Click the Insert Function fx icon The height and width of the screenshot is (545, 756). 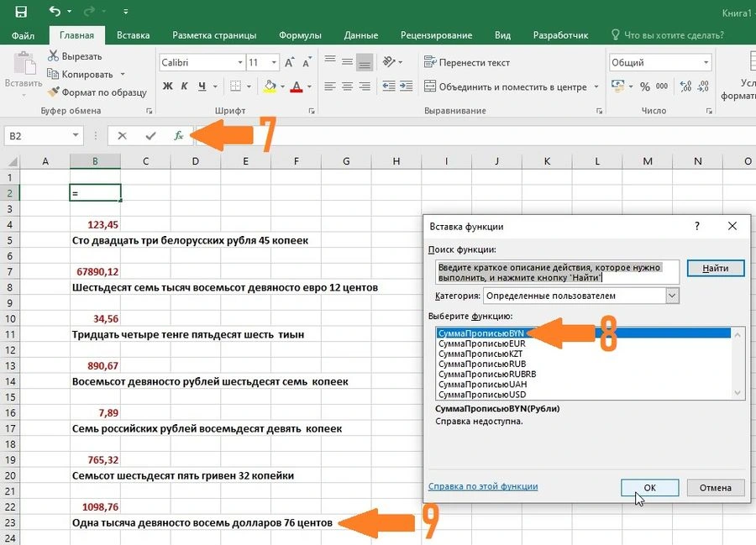point(178,135)
